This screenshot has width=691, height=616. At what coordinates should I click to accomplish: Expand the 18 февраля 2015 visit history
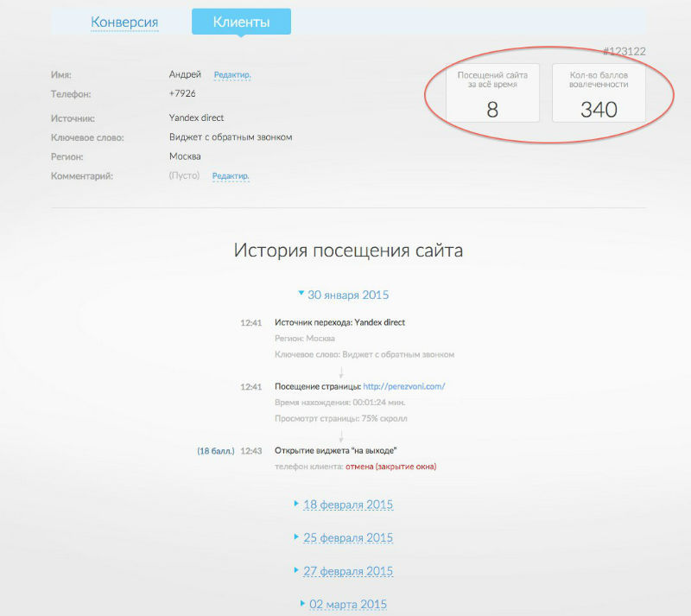(343, 505)
